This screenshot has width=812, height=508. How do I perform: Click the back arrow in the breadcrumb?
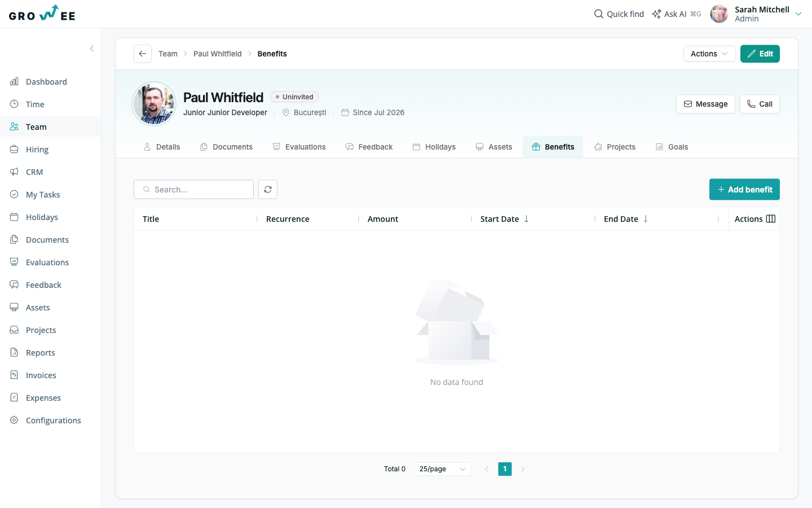143,54
